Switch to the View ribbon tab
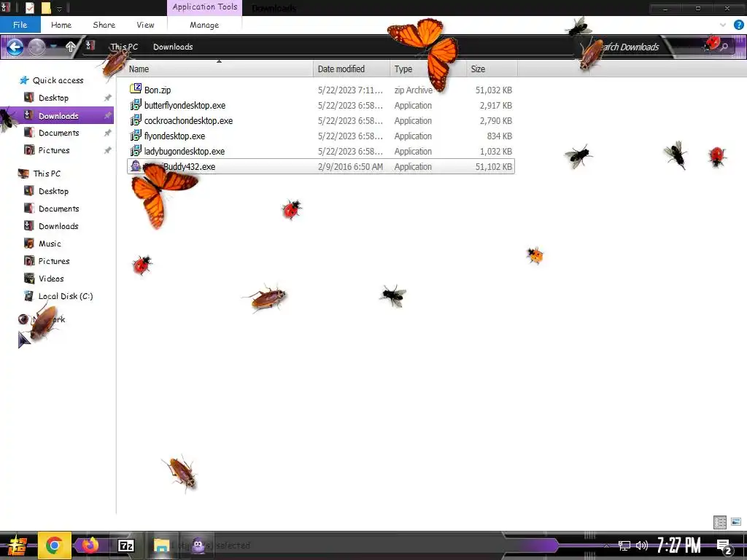Image resolution: width=747 pixels, height=560 pixels. 145,25
